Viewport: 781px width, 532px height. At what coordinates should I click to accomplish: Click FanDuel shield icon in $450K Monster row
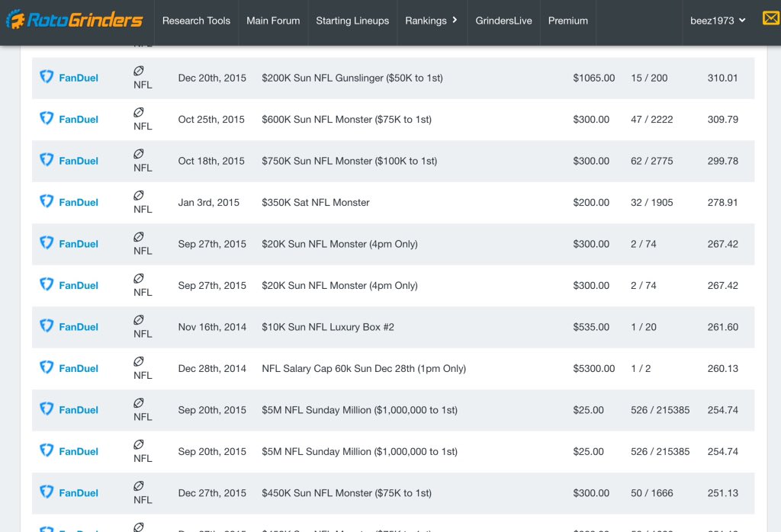tap(47, 492)
